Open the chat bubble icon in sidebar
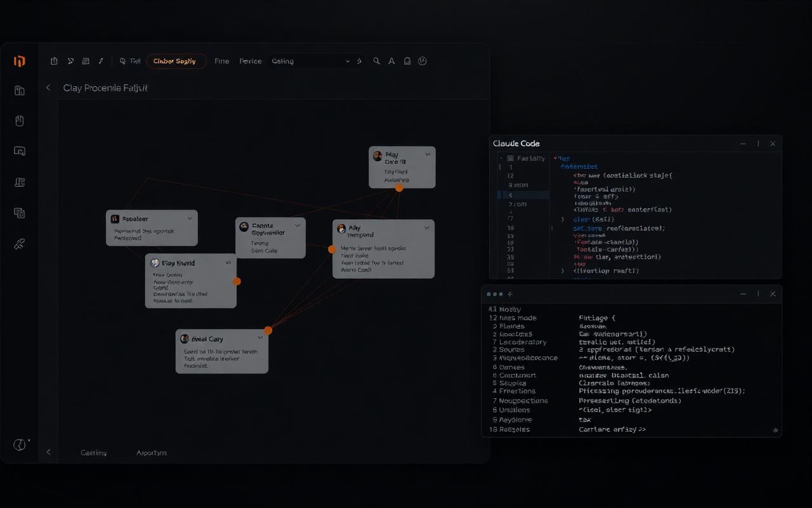812x508 pixels. [19, 151]
